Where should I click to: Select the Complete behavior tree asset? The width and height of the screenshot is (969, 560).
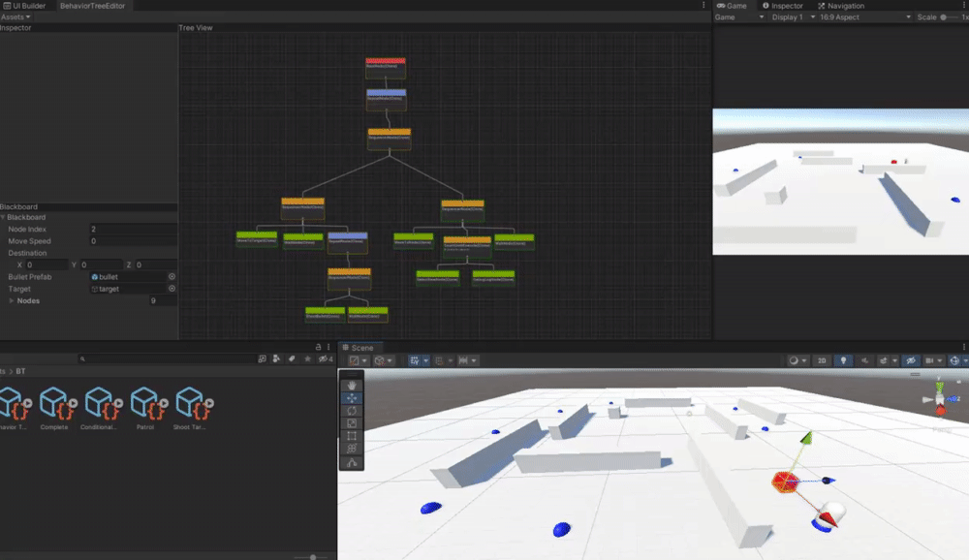[x=54, y=409]
